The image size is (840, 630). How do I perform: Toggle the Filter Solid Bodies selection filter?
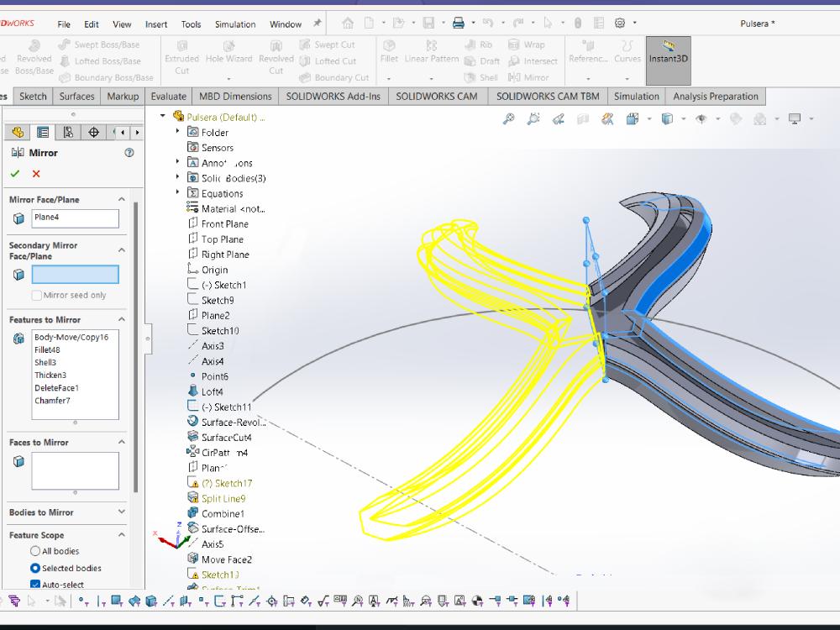[x=151, y=601]
